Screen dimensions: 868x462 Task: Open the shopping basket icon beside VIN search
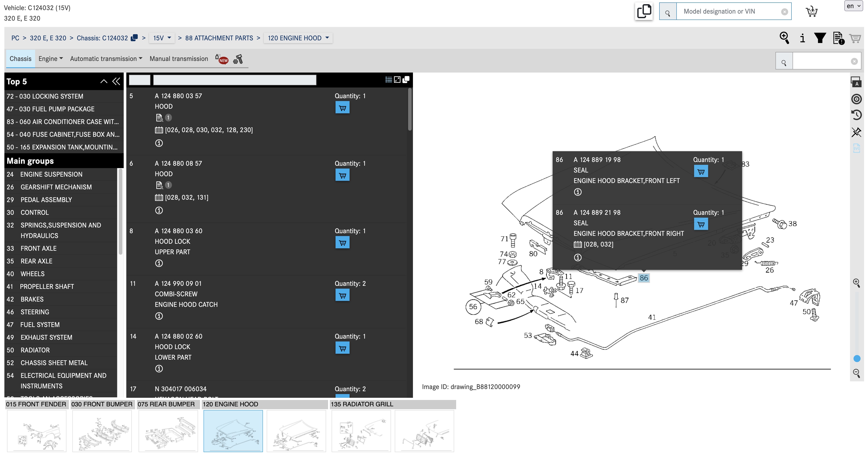(811, 11)
